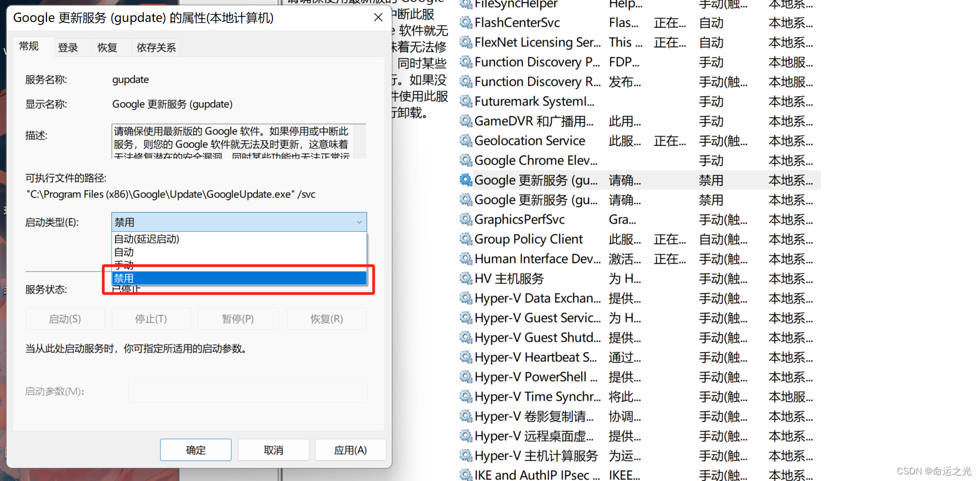Click 本地服... logon cell of Hyper-V Time Synchr
The height and width of the screenshot is (481, 980).
(791, 397)
